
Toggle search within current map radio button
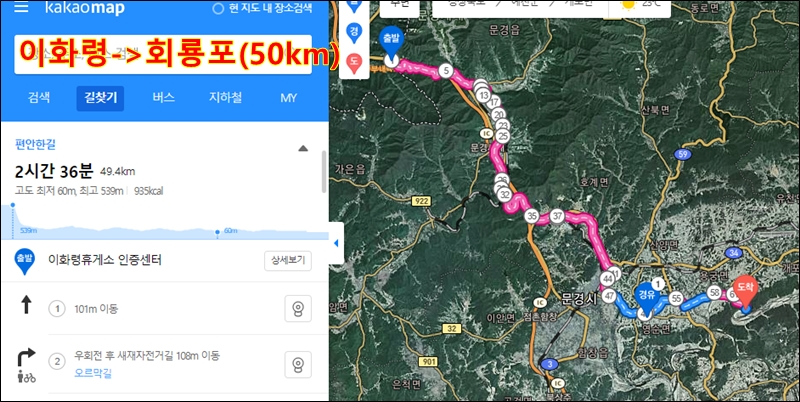click(x=218, y=9)
